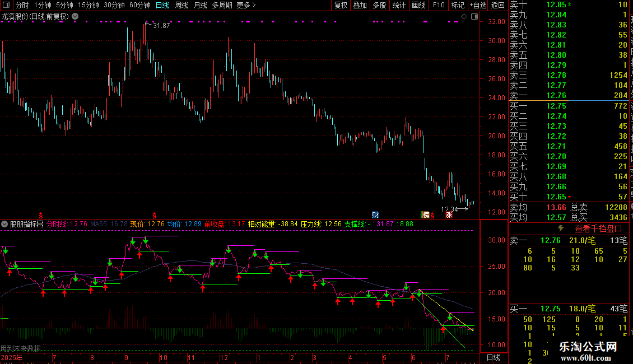Click the 返回 back button
This screenshot has height=364, width=633.
click(498, 5)
